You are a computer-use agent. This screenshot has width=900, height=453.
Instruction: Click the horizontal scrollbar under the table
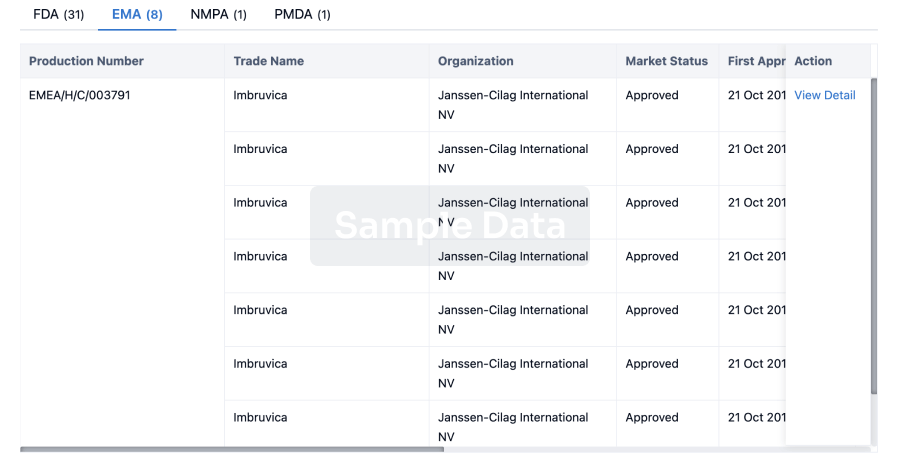point(232,449)
